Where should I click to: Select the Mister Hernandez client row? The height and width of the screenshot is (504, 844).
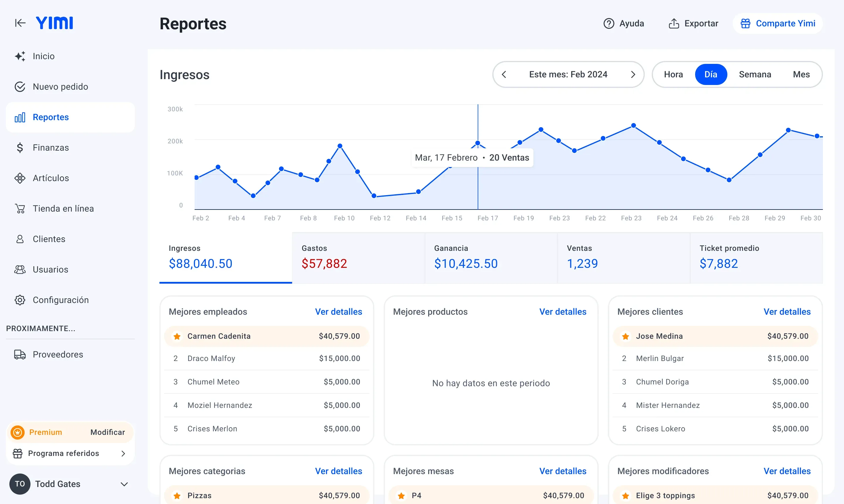coord(715,405)
